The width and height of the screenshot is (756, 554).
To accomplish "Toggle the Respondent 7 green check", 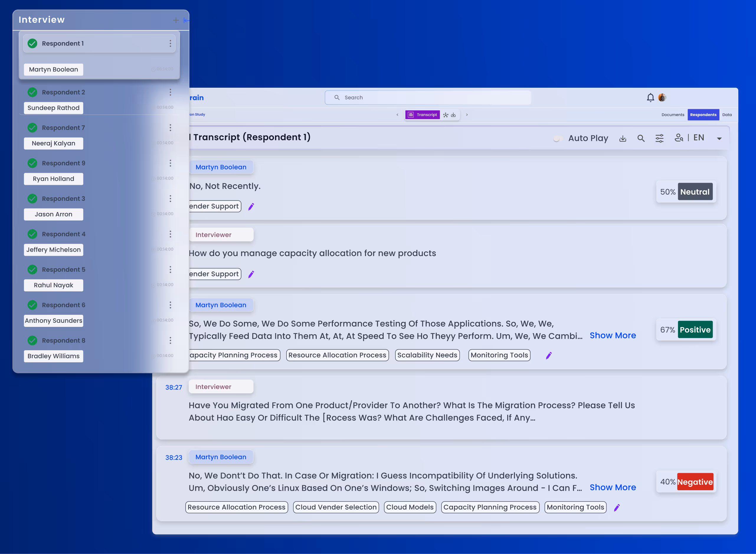I will coord(32,128).
